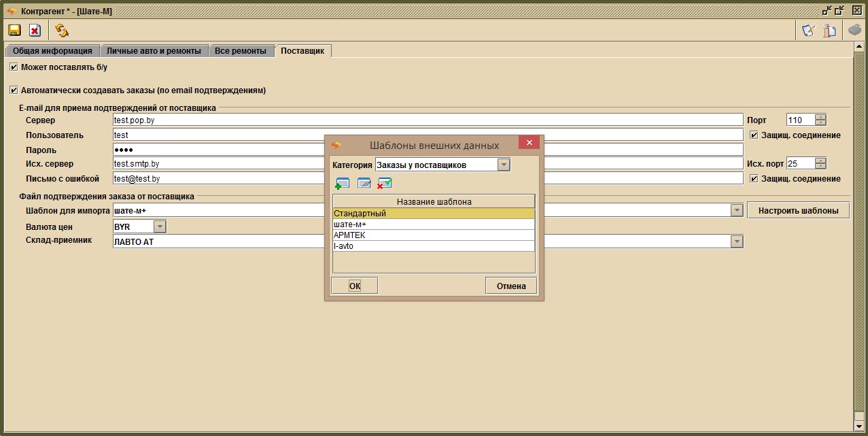
Task: Open the Категория dropdown
Action: (504, 165)
